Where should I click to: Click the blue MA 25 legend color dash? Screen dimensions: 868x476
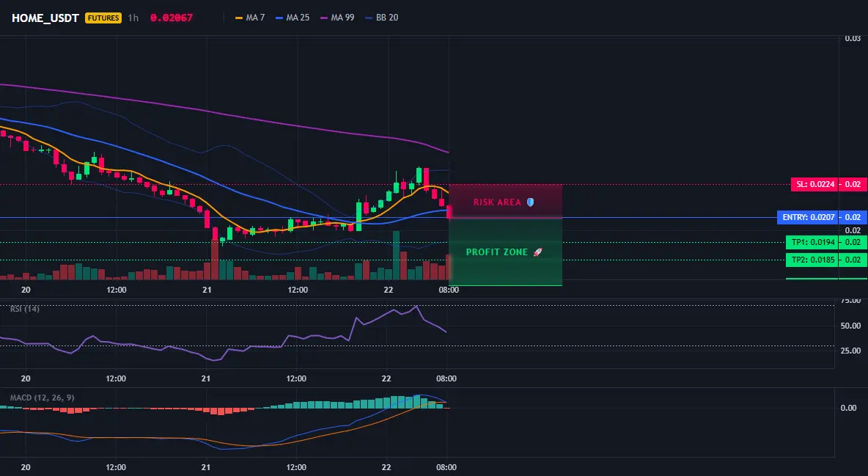tap(279, 18)
